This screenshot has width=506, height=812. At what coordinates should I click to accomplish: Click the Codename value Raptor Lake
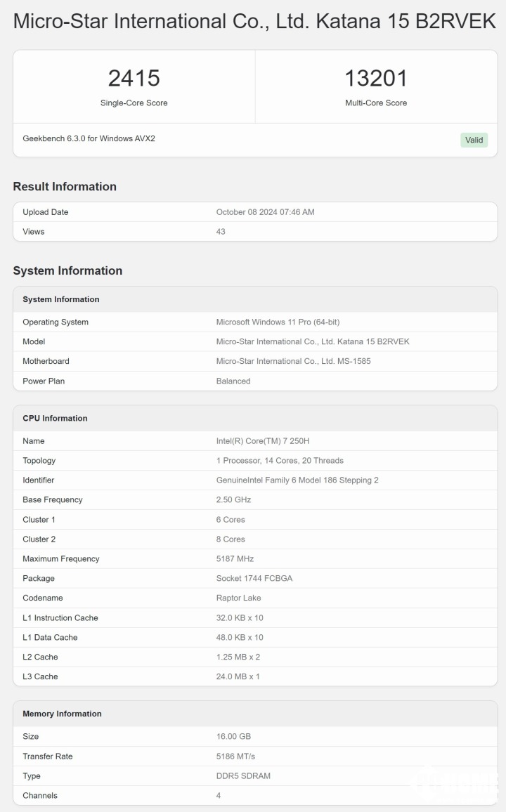[238, 598]
